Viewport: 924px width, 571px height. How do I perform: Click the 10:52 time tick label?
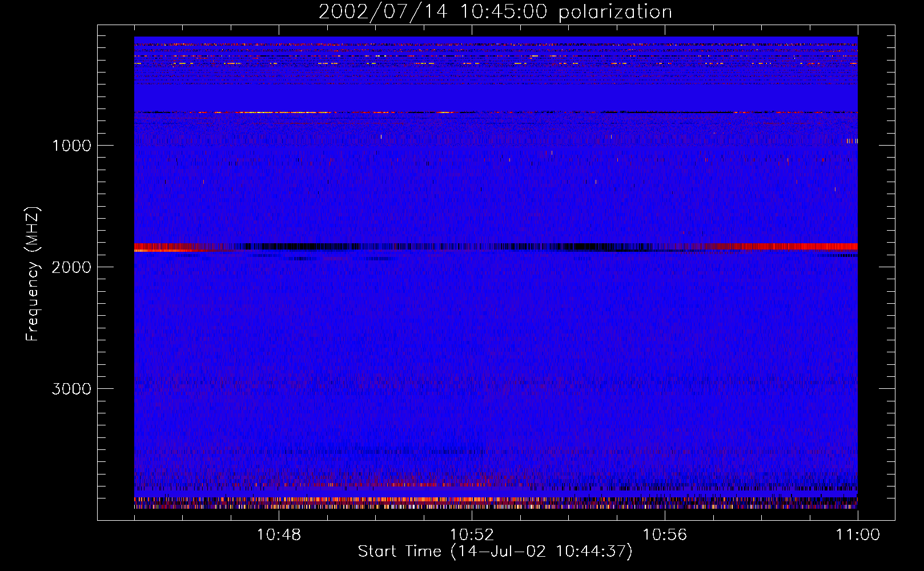(472, 535)
